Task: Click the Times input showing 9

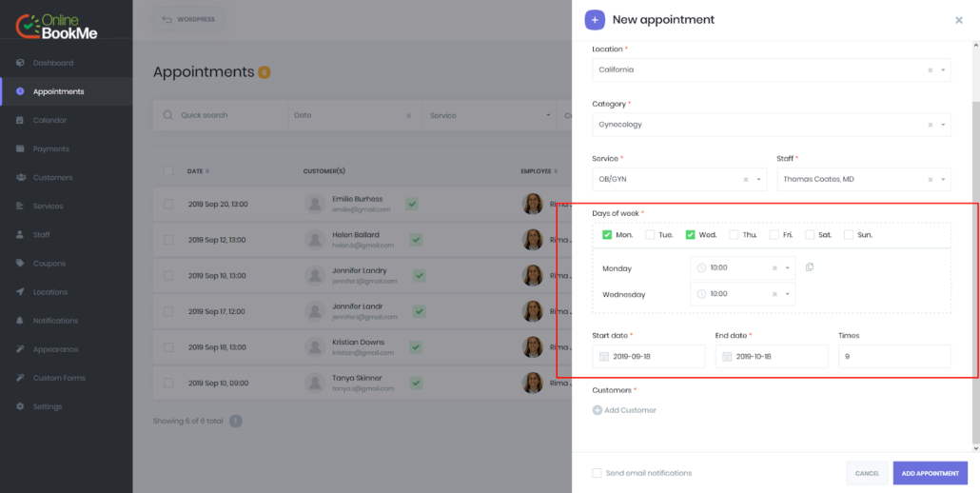Action: pos(894,356)
